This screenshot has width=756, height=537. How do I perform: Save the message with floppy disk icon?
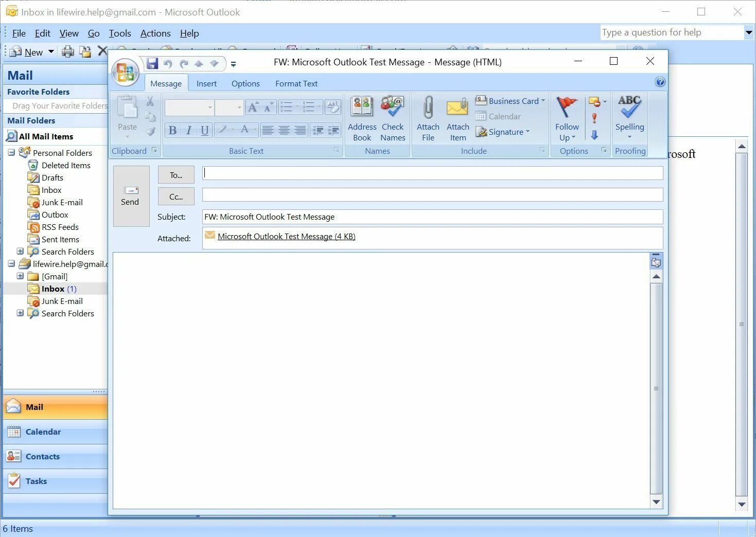pyautogui.click(x=152, y=63)
